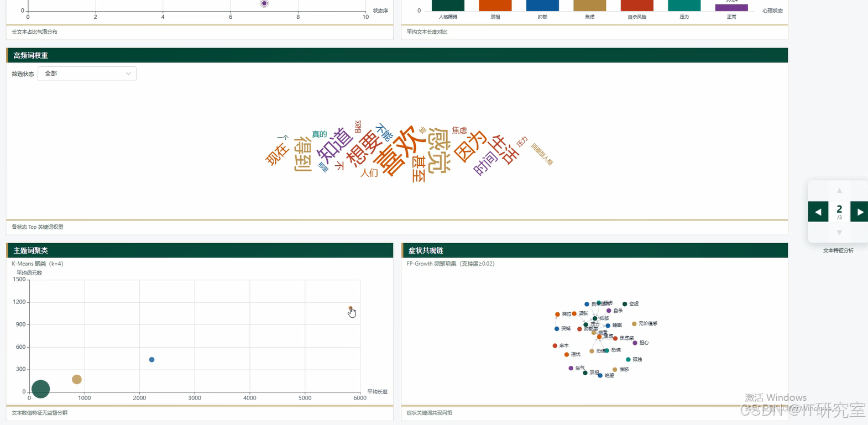Image resolution: width=868 pixels, height=425 pixels.
Task: Click the word 甚至 in the word cloud
Action: 419,169
